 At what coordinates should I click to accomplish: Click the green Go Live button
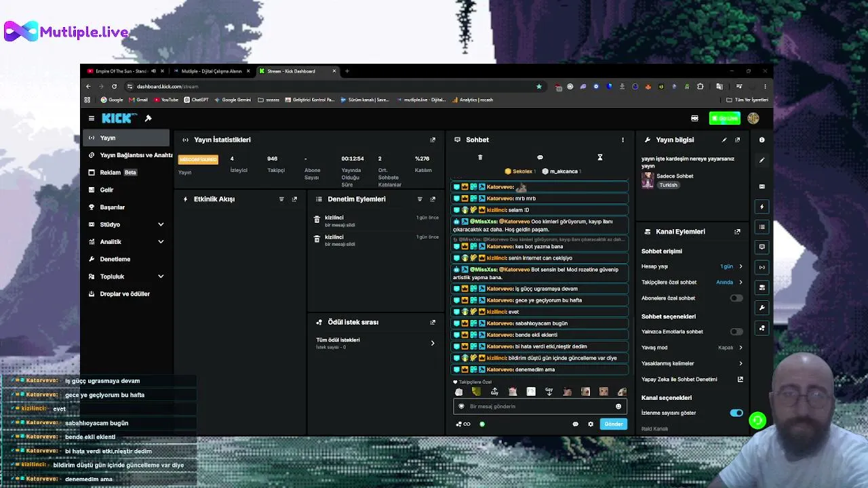[725, 119]
